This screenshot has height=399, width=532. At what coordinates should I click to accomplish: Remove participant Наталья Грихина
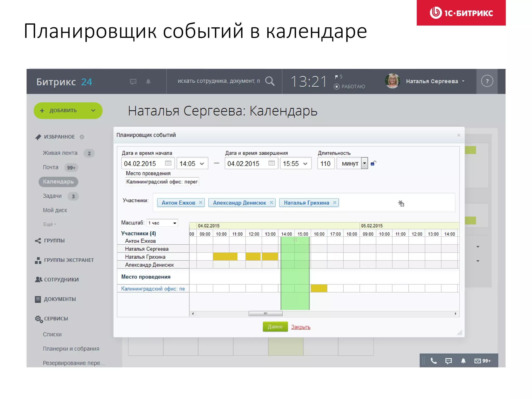(335, 203)
